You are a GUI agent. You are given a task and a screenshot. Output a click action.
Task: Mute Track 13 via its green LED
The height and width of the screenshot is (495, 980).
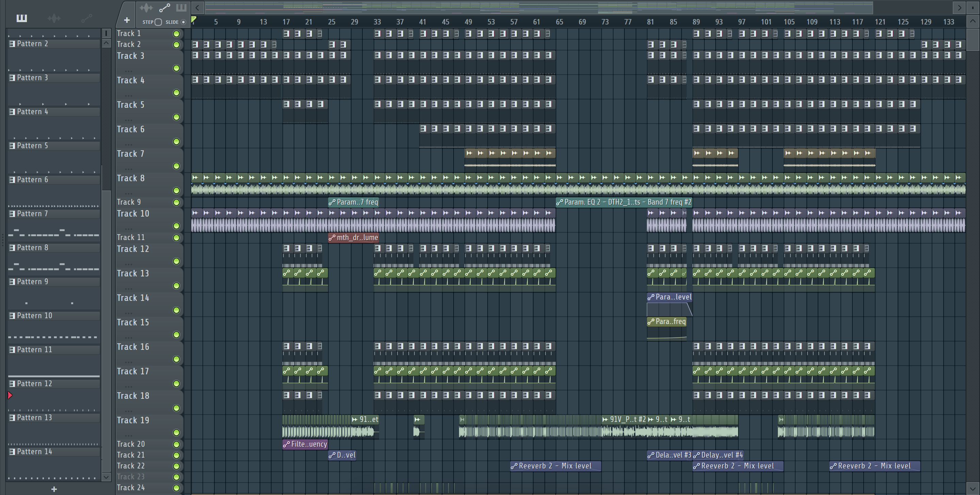point(176,286)
